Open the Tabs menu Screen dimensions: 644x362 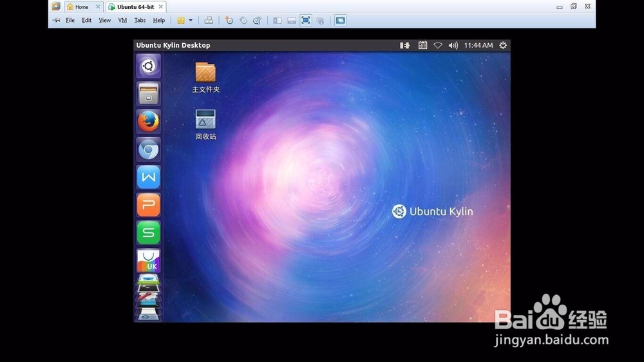tap(140, 20)
